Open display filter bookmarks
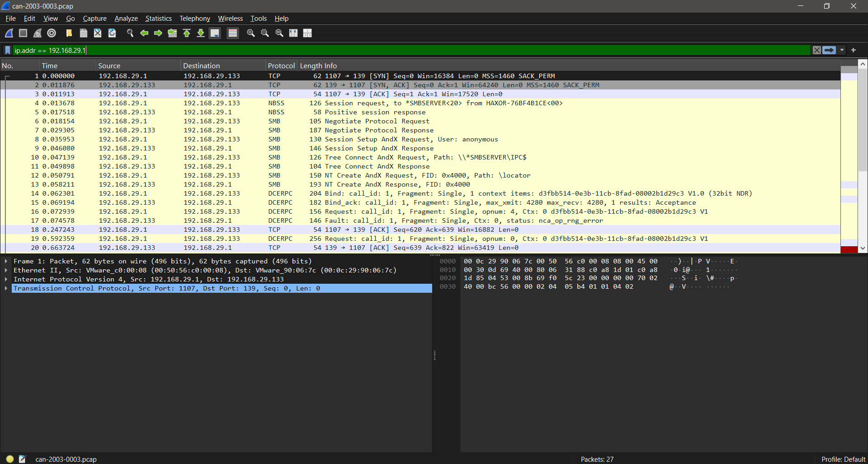 (8, 50)
